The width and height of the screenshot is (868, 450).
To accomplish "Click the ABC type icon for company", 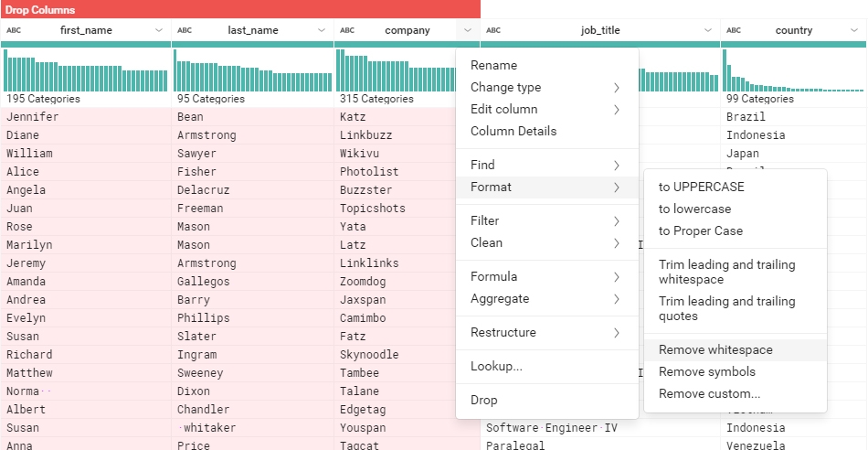I will click(347, 30).
